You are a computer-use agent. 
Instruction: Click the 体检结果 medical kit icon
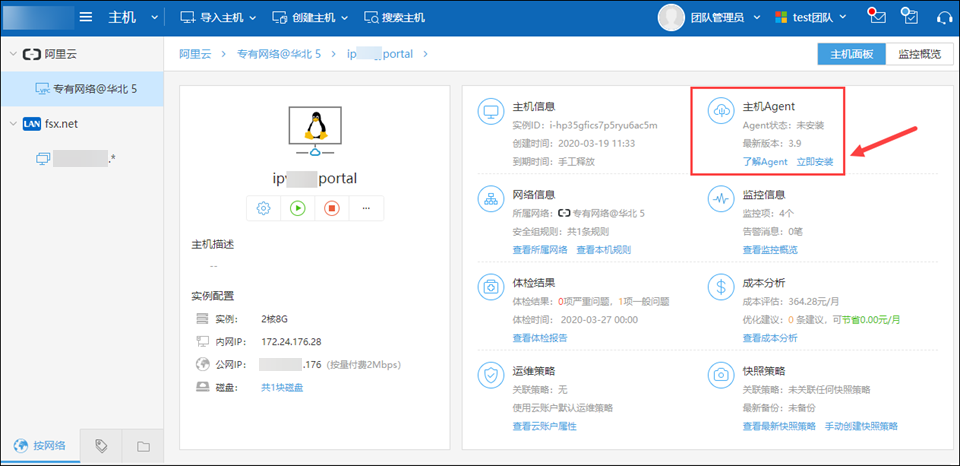coord(491,287)
